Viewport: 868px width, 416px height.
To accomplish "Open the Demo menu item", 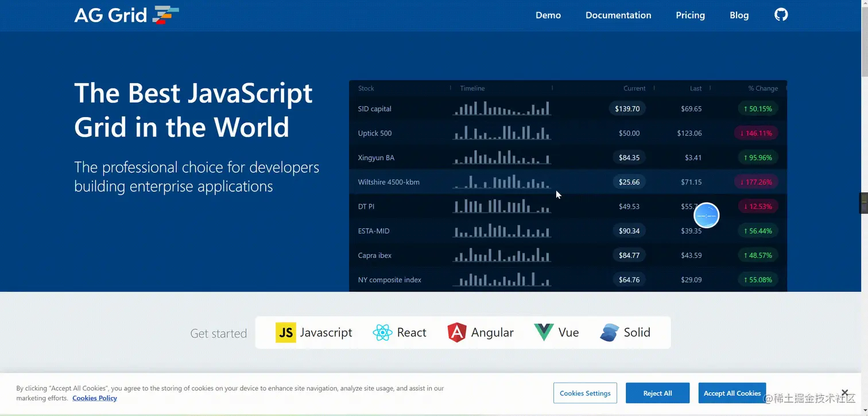I will click(x=548, y=15).
